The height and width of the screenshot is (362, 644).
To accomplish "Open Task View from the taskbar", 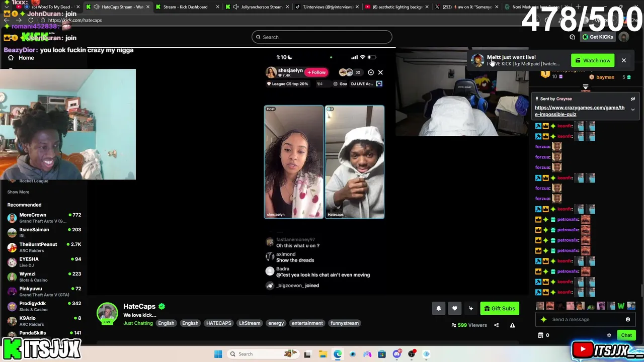I will point(307,354).
